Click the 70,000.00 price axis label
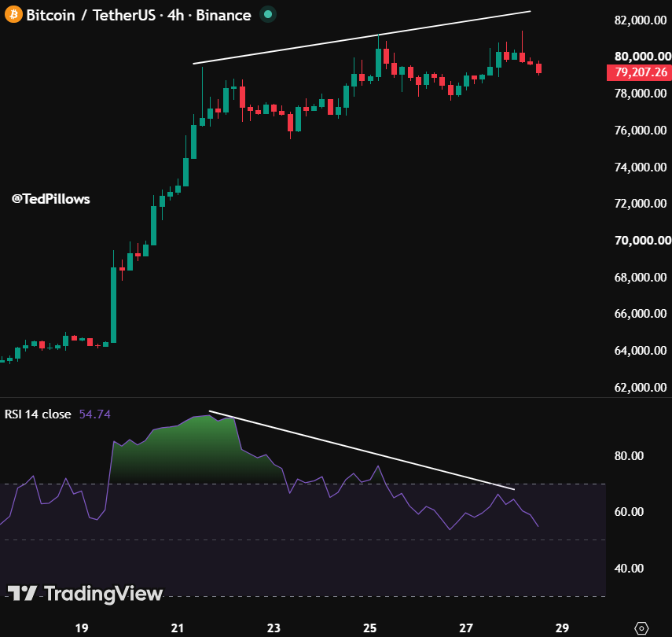 tap(642, 240)
